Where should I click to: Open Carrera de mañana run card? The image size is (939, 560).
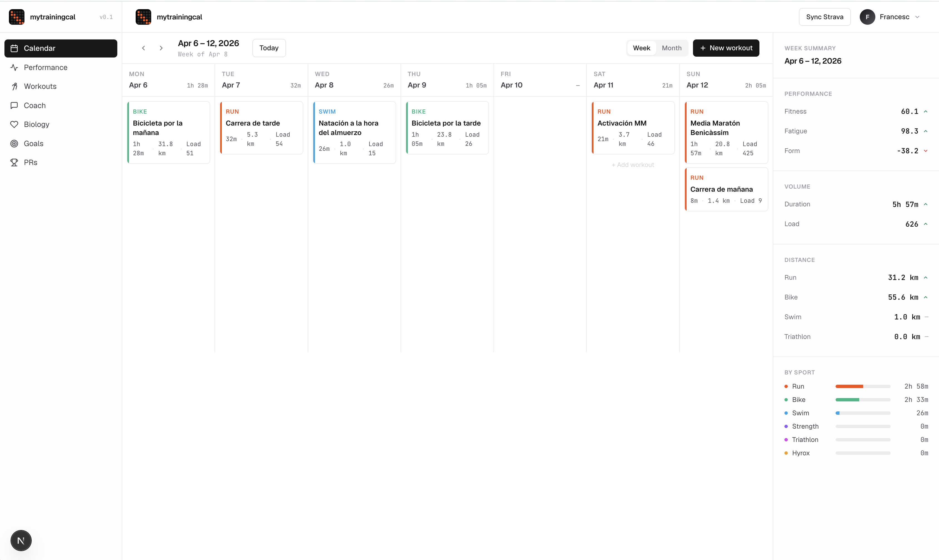tap(726, 189)
